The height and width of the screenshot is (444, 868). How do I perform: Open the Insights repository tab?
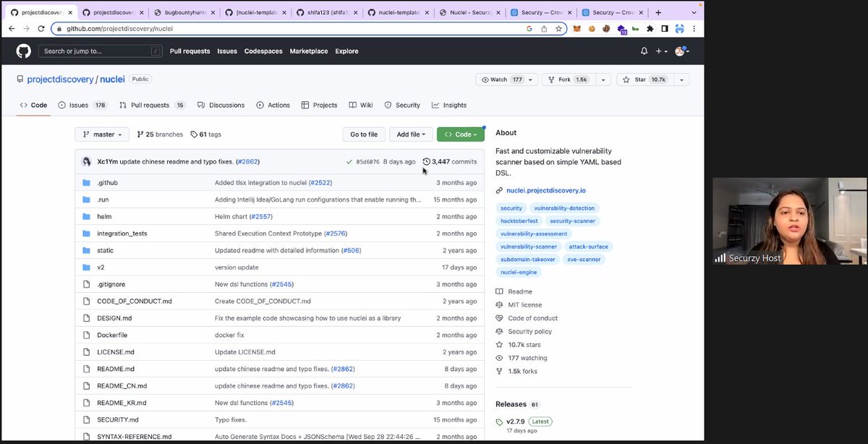(x=449, y=105)
